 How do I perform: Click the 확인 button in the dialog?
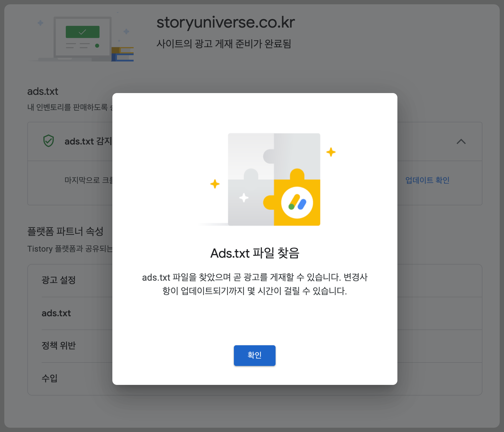[x=255, y=355]
